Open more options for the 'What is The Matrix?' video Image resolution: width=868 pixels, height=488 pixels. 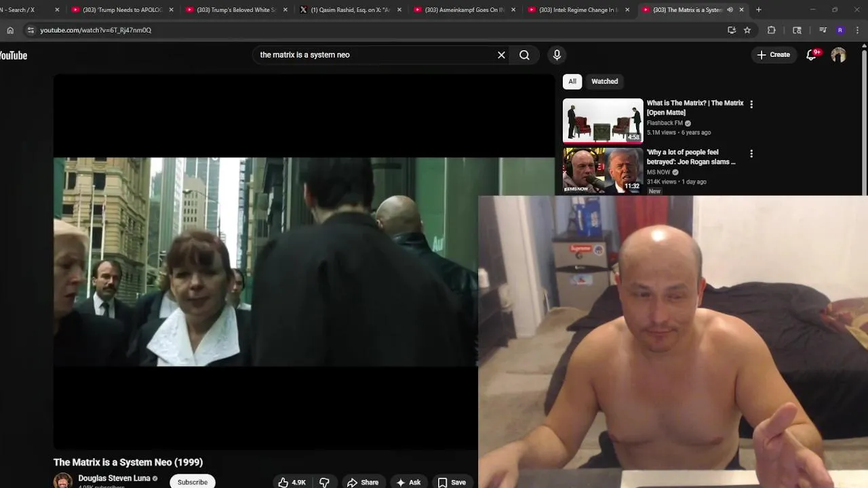point(751,104)
